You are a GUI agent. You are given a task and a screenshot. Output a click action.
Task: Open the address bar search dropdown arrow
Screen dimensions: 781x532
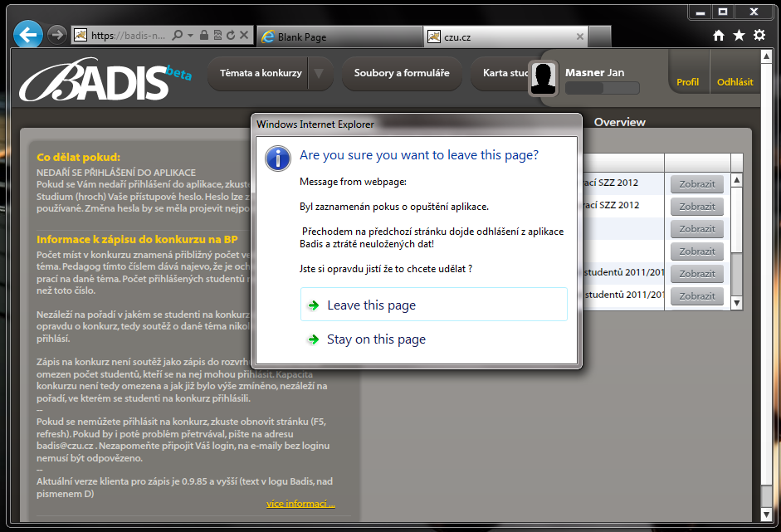tap(190, 36)
